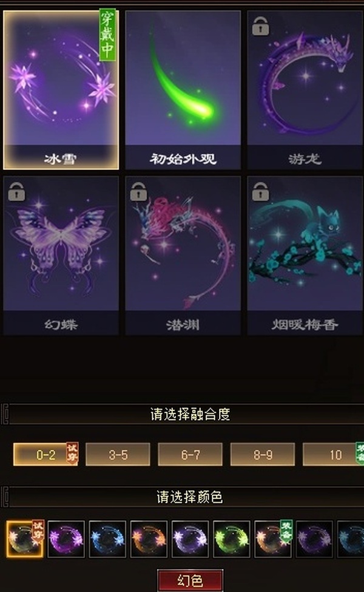Image resolution: width=364 pixels, height=592 pixels.
Task: Open the 游龙 purple dragon appearance
Action: click(305, 90)
